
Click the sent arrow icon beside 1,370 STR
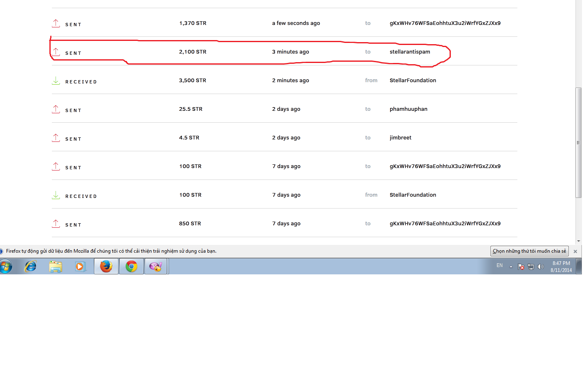[56, 23]
